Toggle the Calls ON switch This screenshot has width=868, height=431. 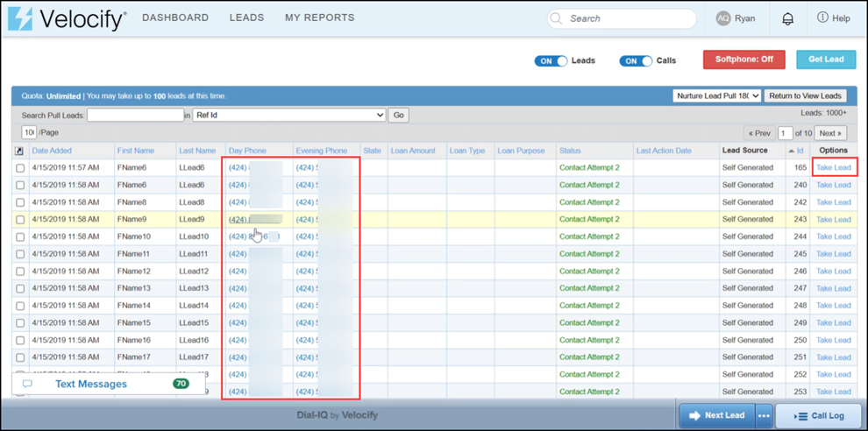[x=636, y=60]
